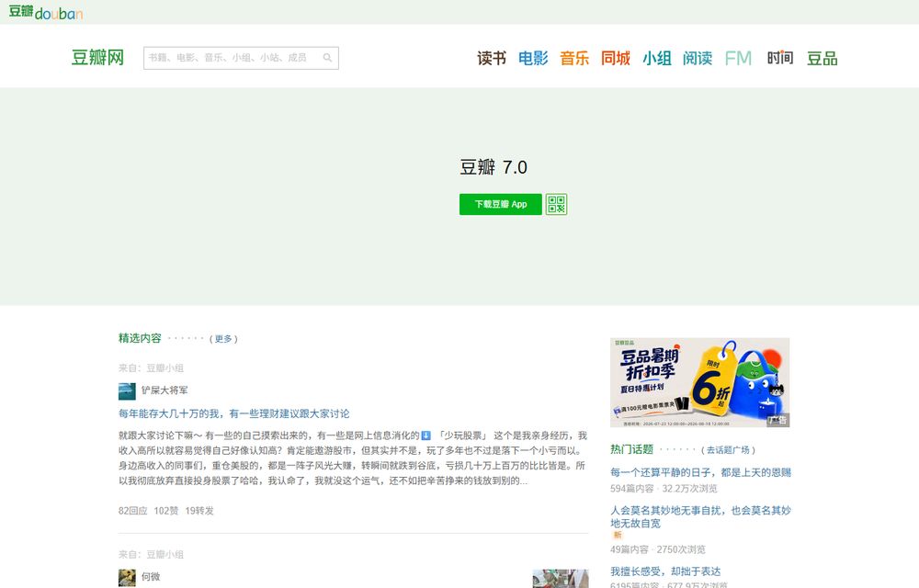Click 热门话题 section heading
This screenshot has height=588, width=919.
[x=631, y=449]
